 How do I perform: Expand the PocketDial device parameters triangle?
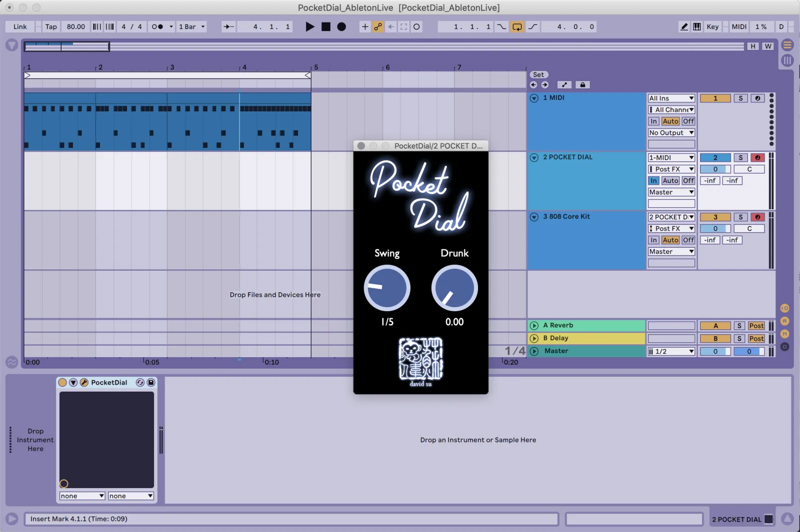point(73,383)
